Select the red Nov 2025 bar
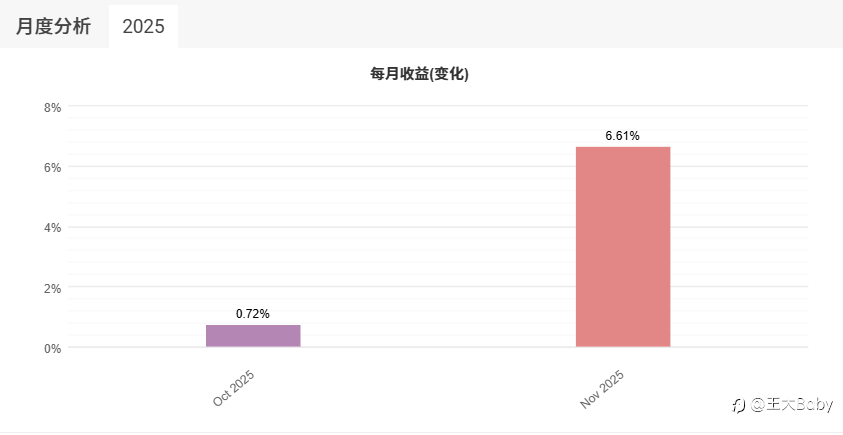This screenshot has height=435, width=843. pyautogui.click(x=623, y=247)
